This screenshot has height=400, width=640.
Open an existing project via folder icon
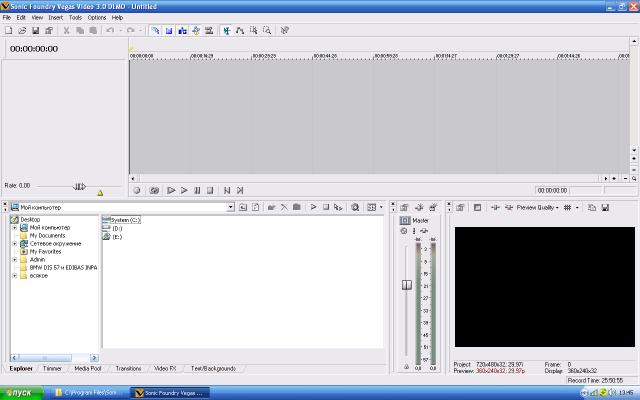coord(19,30)
